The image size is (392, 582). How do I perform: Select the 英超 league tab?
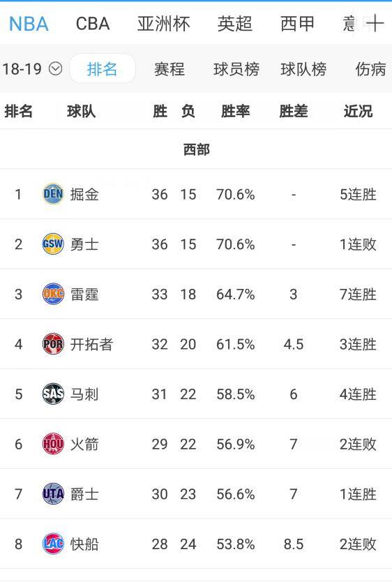click(235, 24)
